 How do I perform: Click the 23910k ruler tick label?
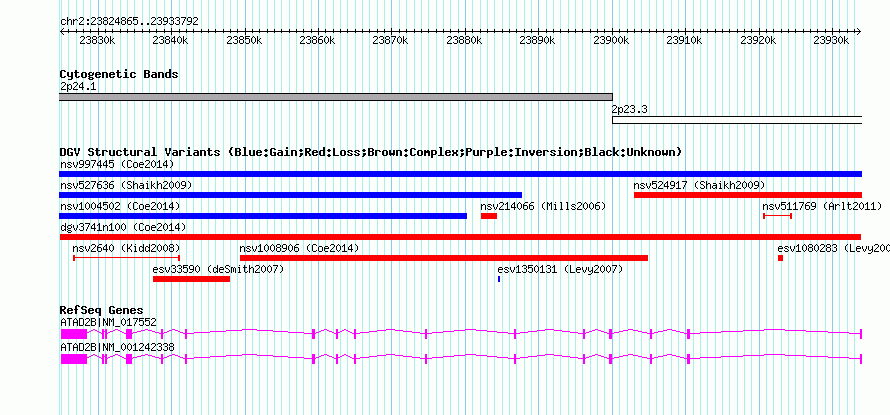point(685,40)
